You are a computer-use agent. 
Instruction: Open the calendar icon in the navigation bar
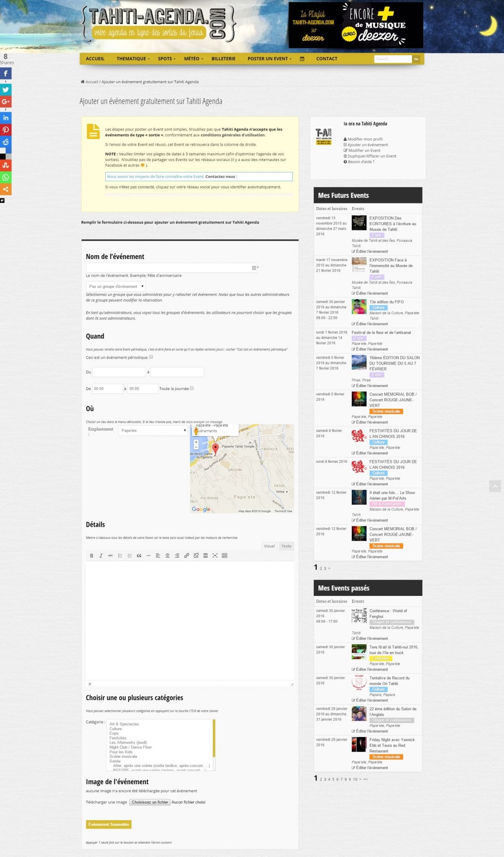pos(302,59)
